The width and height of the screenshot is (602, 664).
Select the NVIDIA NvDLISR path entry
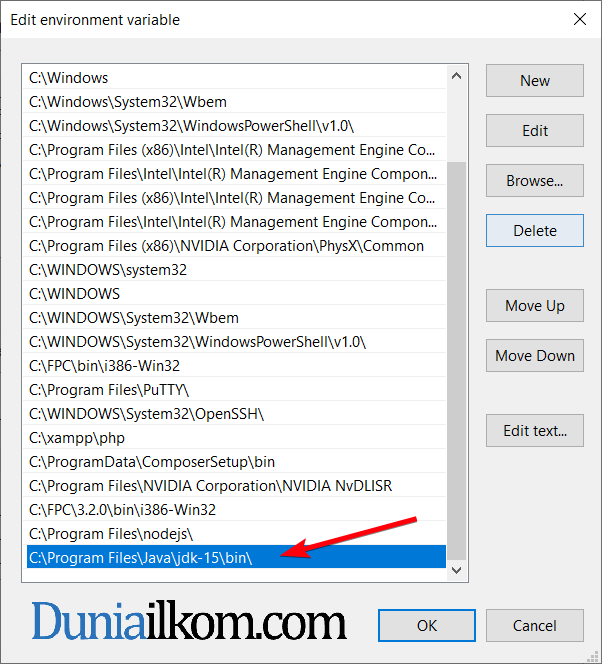(236, 486)
